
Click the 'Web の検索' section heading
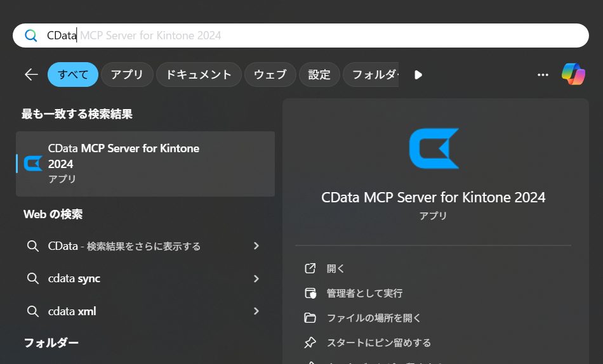pos(53,214)
